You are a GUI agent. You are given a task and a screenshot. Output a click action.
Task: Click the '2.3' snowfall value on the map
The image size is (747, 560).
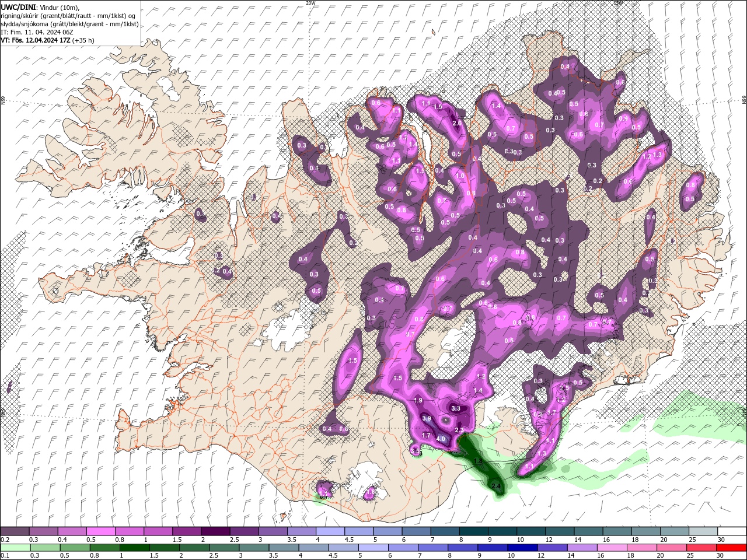(459, 430)
